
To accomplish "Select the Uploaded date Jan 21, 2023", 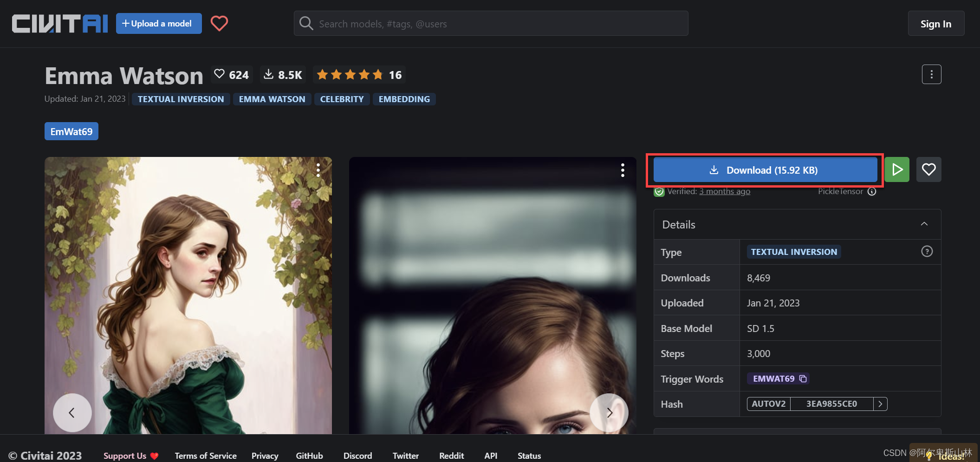I will (x=773, y=303).
